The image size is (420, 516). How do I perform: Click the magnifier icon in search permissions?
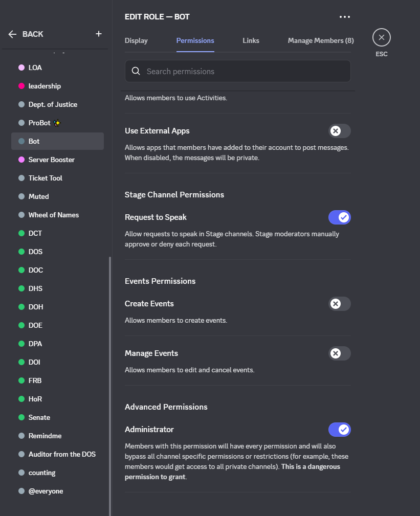136,71
